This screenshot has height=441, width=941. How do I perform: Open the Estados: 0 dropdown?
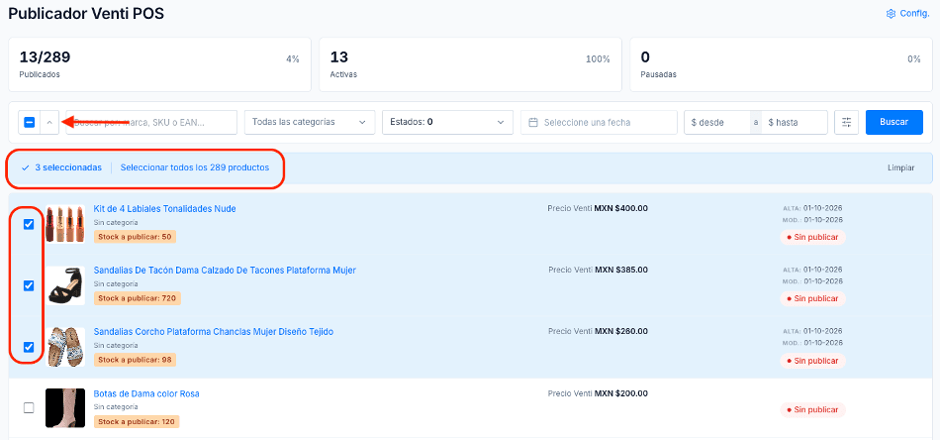click(448, 122)
